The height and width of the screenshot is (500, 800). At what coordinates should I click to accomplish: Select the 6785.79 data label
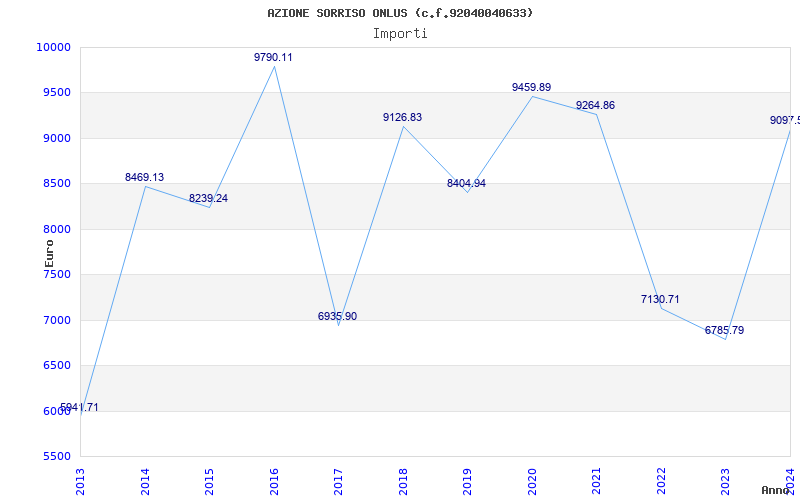coord(724,330)
